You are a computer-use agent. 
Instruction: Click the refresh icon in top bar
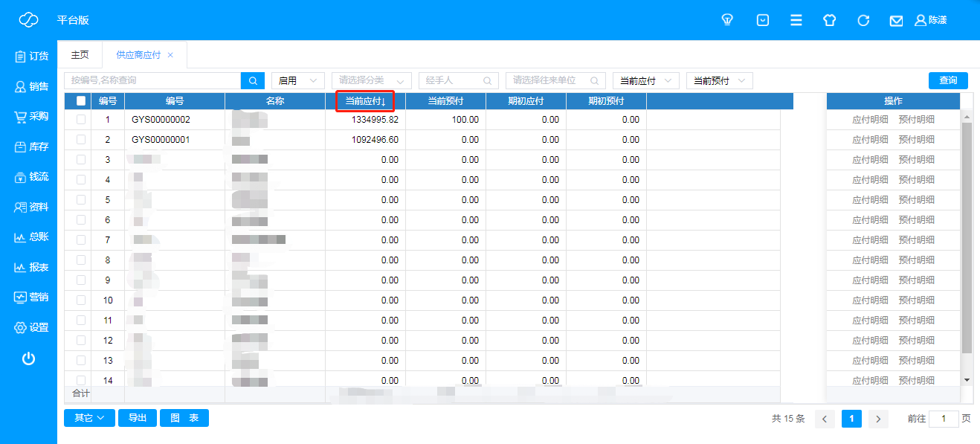tap(863, 20)
